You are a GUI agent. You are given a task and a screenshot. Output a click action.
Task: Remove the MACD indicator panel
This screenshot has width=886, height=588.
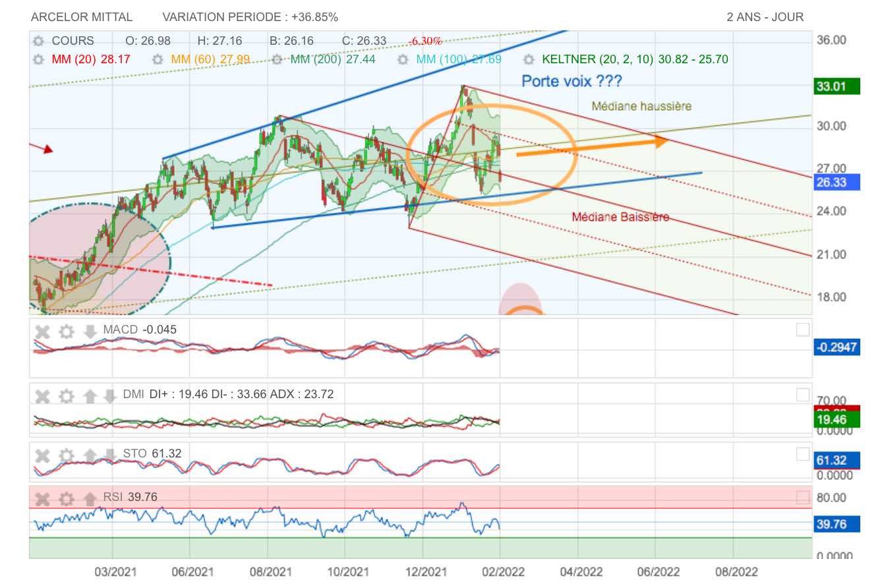click(42, 331)
